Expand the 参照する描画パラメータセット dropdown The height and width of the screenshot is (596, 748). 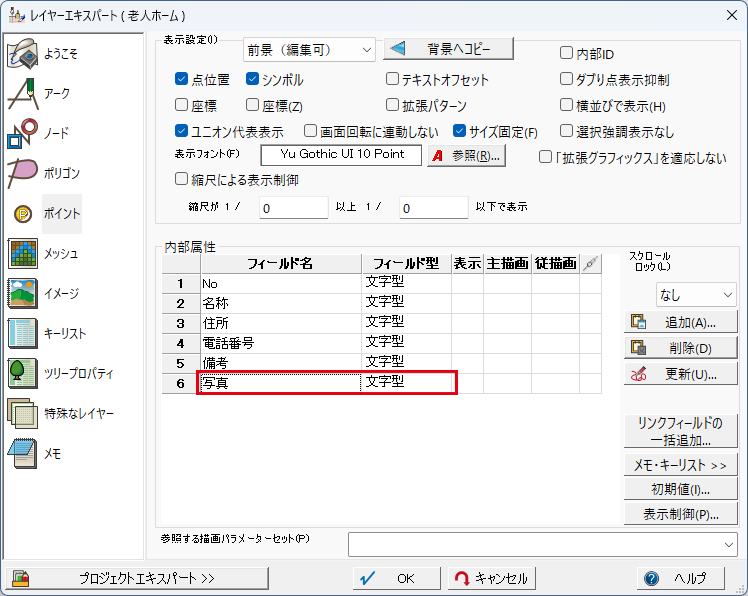pyautogui.click(x=543, y=543)
